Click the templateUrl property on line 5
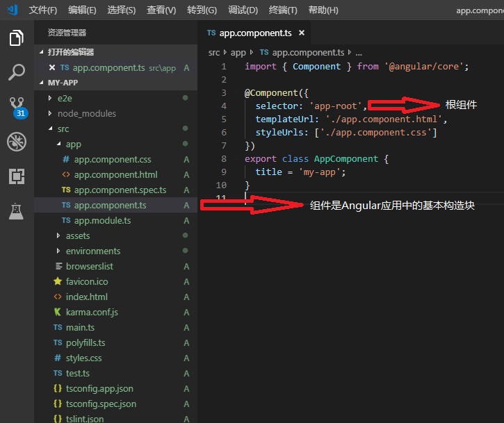This screenshot has width=504, height=423. (284, 119)
